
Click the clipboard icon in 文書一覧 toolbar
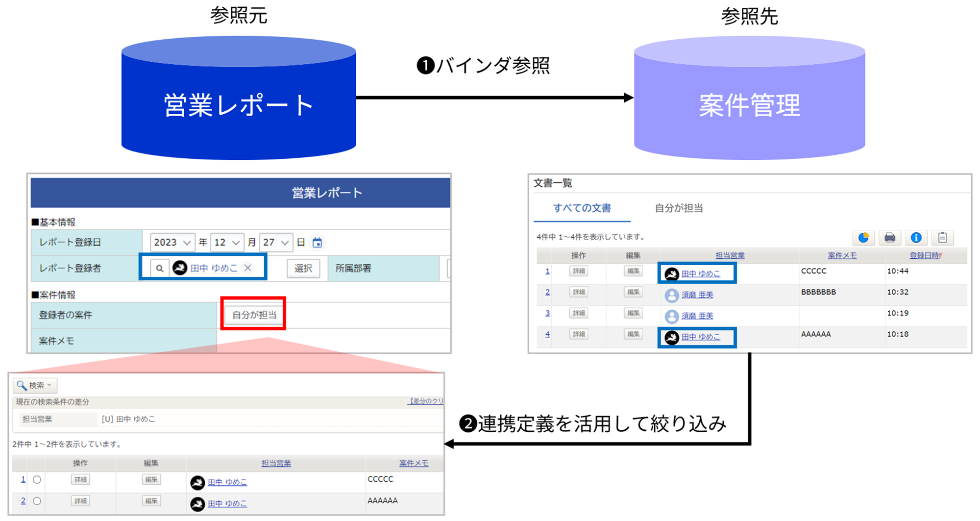click(x=942, y=238)
